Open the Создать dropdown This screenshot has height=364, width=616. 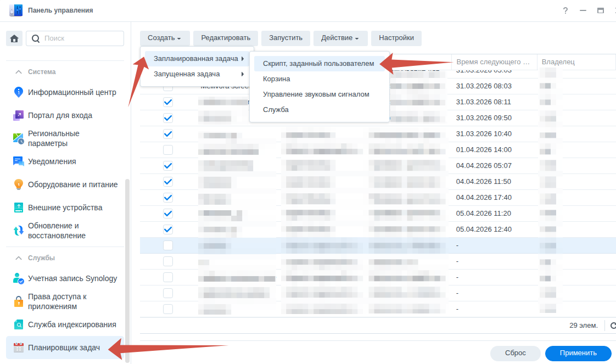[164, 38]
